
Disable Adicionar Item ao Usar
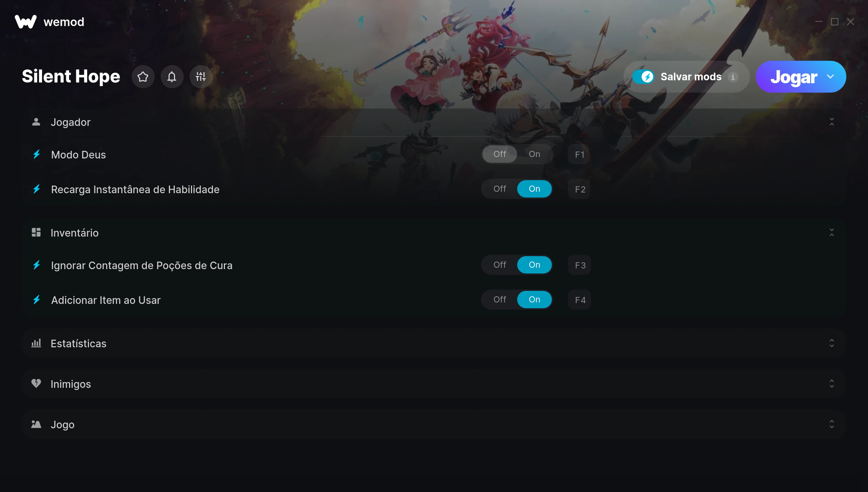pyautogui.click(x=500, y=300)
